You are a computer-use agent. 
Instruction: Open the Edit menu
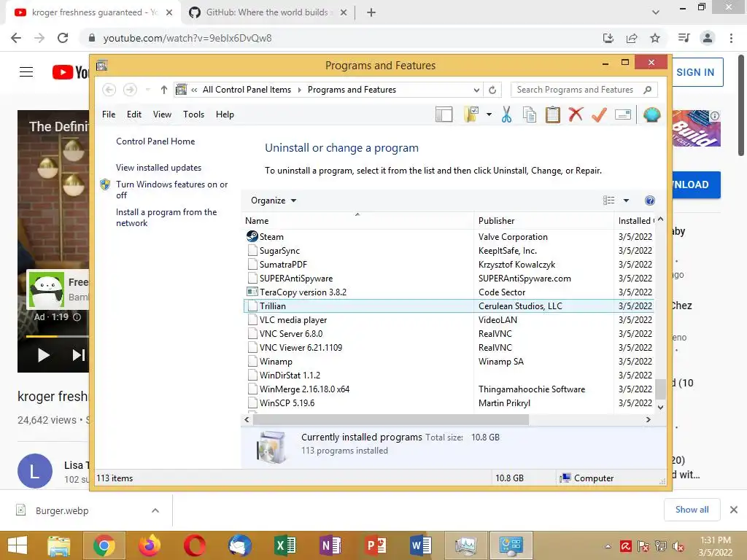134,114
